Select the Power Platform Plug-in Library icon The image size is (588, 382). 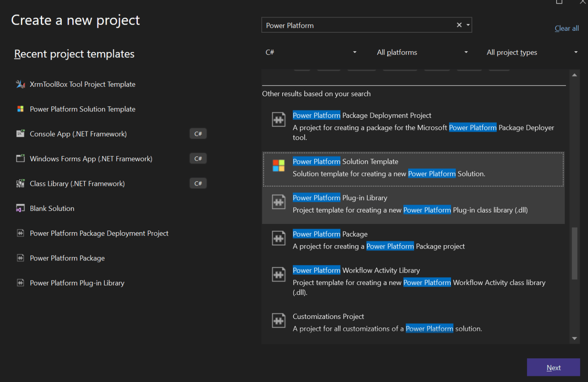[20, 283]
